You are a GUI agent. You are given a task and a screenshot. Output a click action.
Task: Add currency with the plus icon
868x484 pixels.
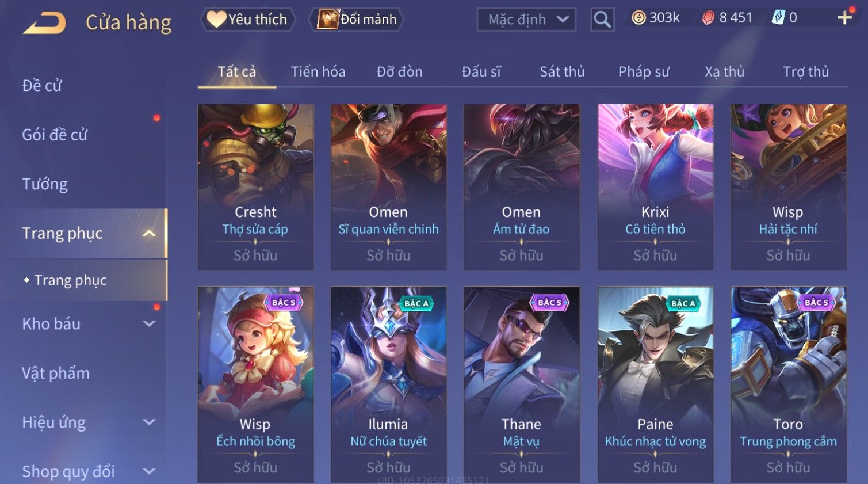[844, 18]
